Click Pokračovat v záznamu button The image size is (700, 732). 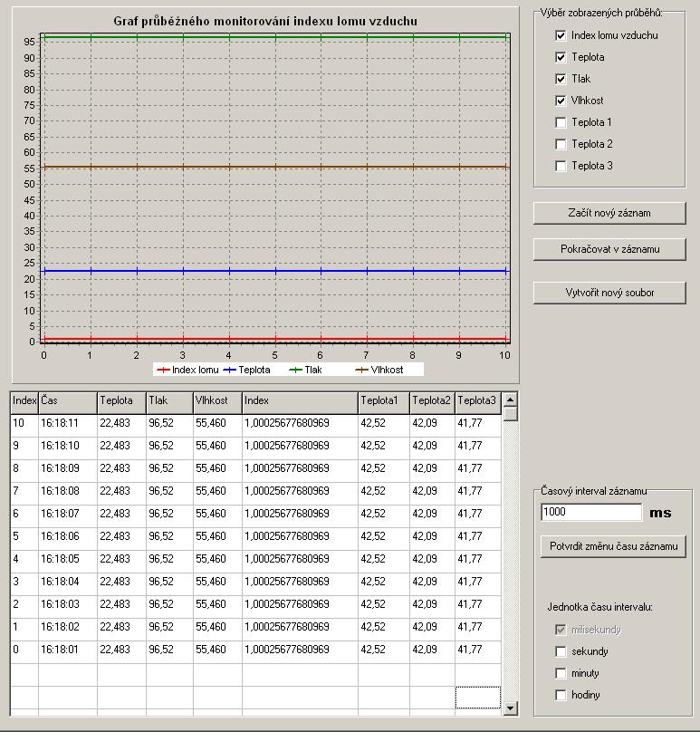pyautogui.click(x=609, y=249)
